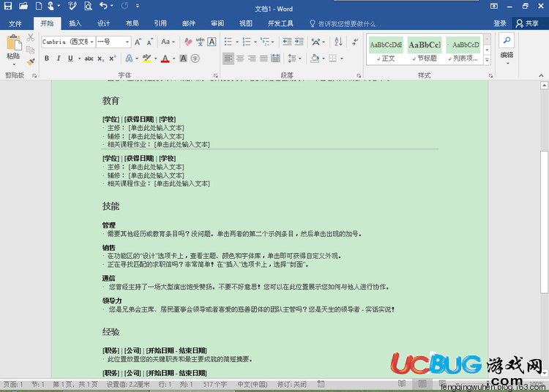549x392 pixels.
Task: Justify paragraph text
Action: [x=264, y=59]
